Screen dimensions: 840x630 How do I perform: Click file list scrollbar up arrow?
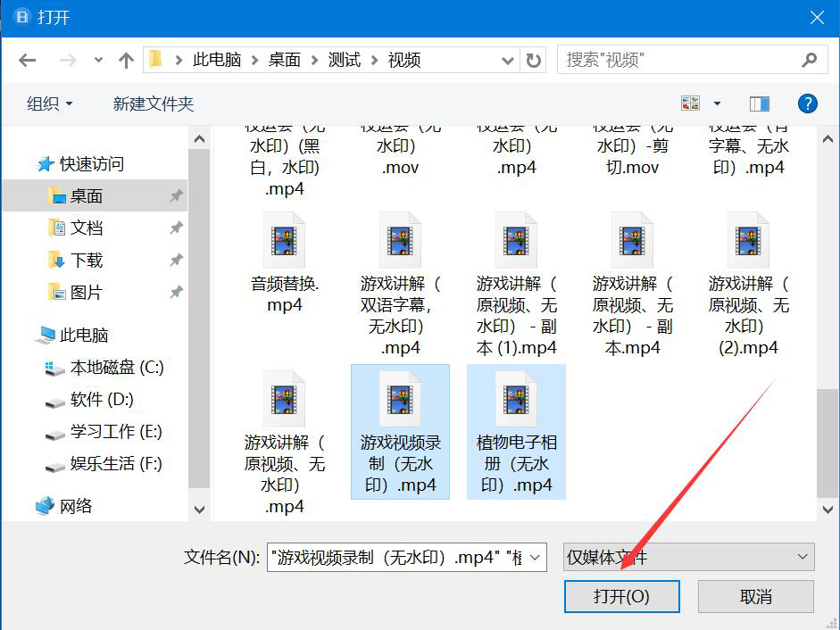coord(828,140)
